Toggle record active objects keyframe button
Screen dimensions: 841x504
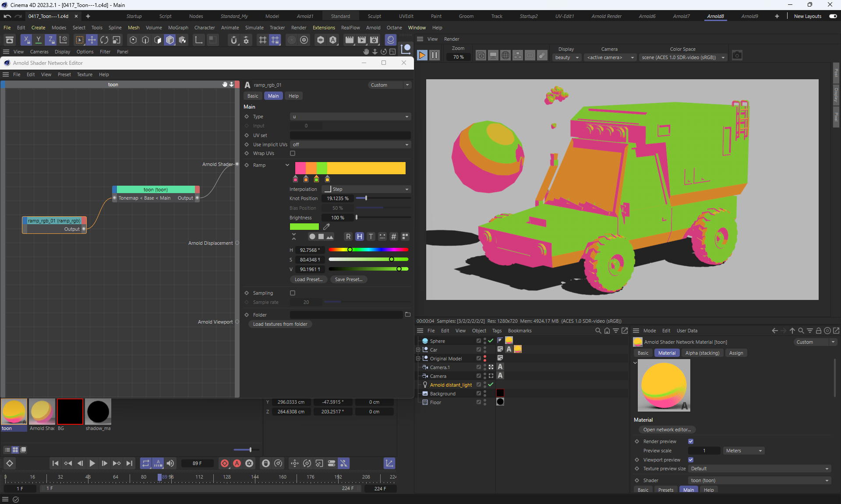225,463
